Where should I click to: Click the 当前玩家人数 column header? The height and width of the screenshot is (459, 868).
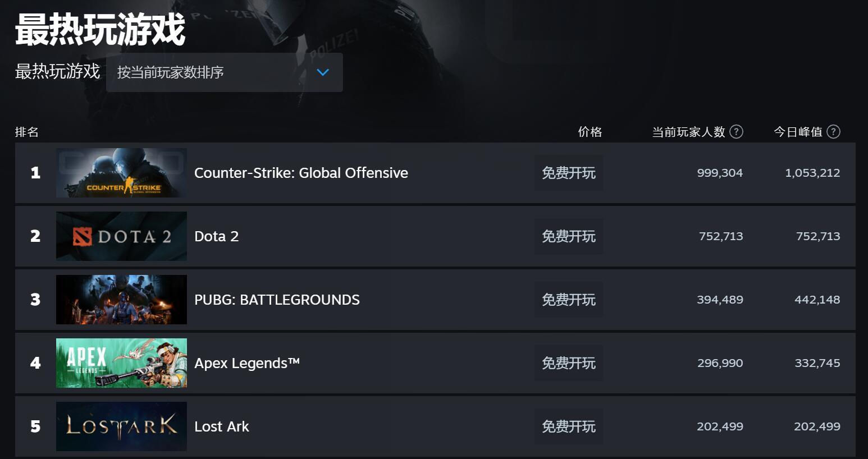point(688,132)
